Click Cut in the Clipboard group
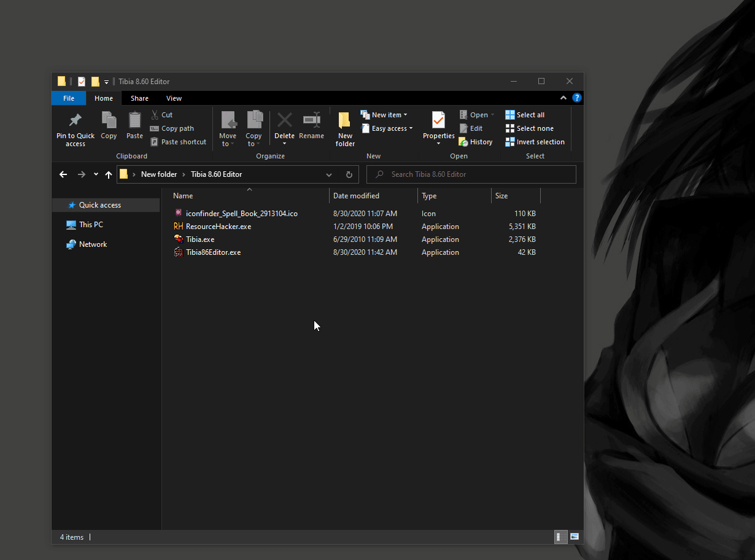The image size is (755, 560). coord(161,115)
